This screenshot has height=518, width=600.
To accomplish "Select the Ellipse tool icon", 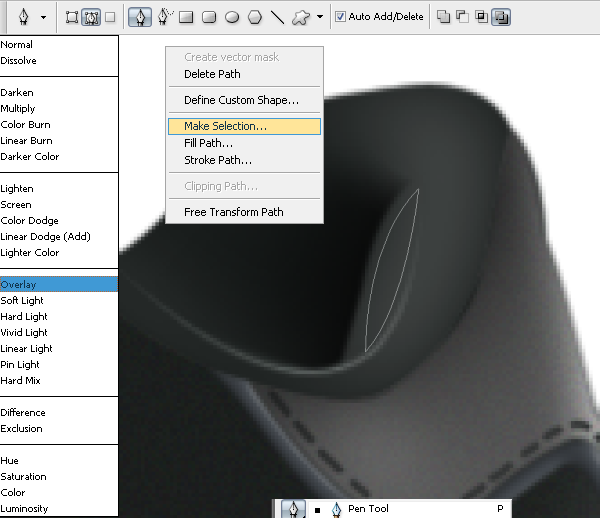I will click(x=232, y=17).
